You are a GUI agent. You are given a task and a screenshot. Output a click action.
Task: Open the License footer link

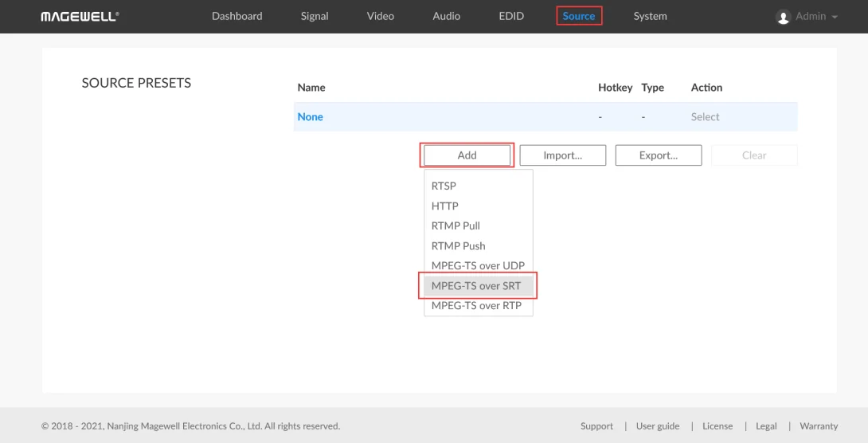pyautogui.click(x=717, y=425)
